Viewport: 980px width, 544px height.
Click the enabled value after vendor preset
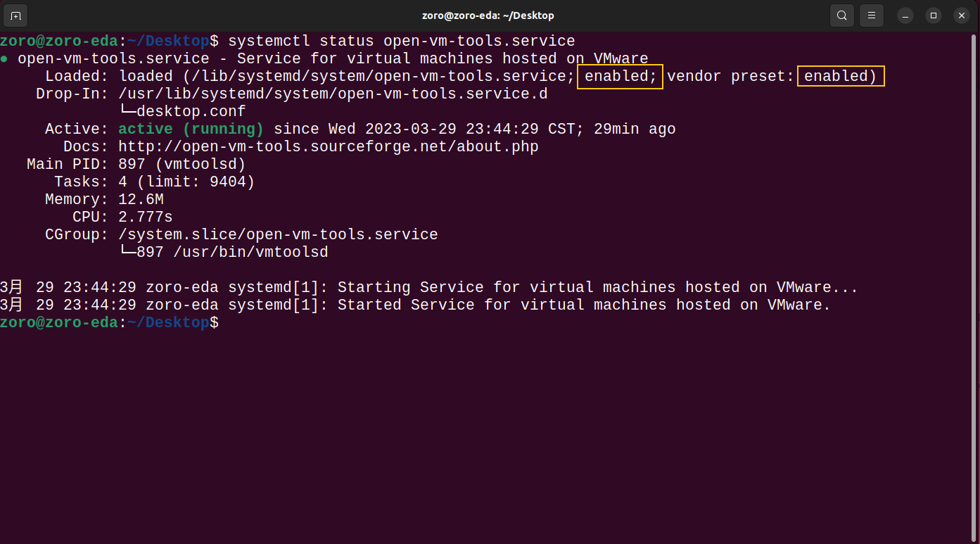840,77
